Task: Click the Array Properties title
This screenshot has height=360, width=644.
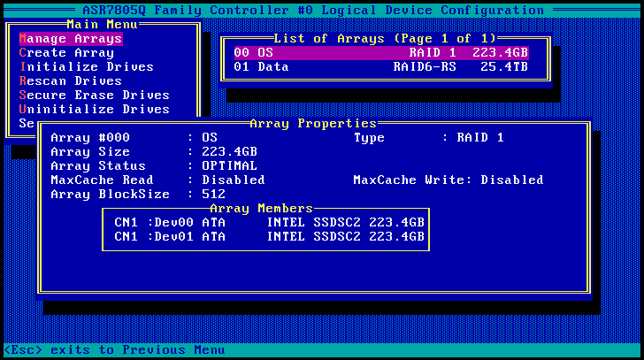Action: [x=313, y=124]
